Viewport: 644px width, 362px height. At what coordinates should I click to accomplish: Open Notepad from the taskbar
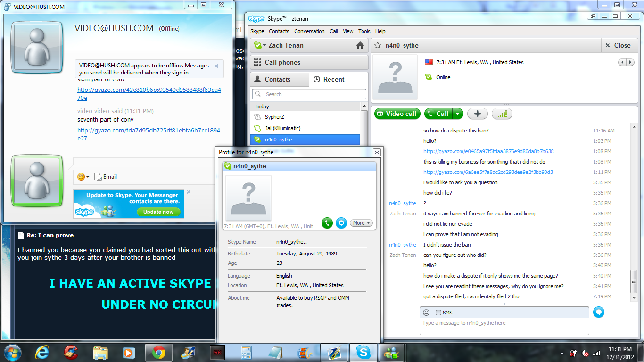[275, 353]
